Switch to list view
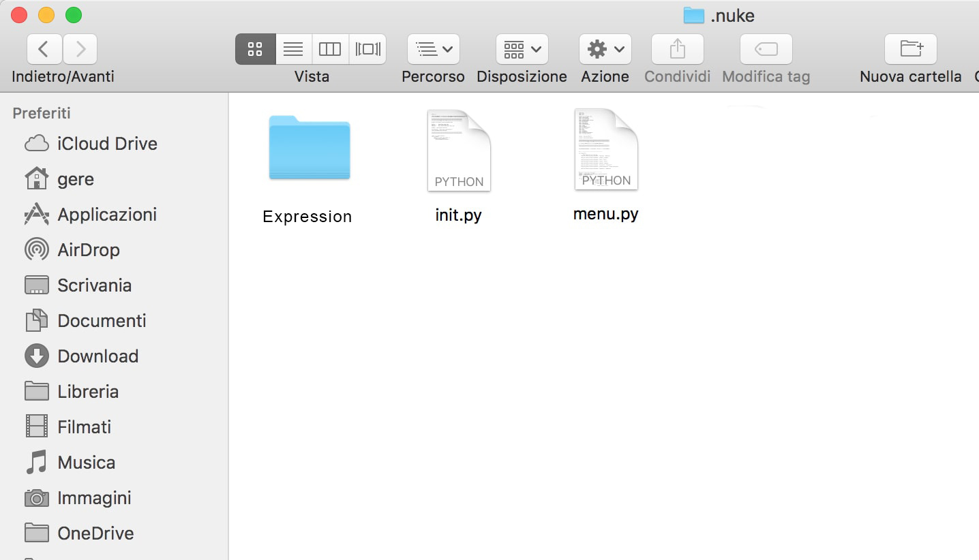The height and width of the screenshot is (560, 979). (x=293, y=48)
